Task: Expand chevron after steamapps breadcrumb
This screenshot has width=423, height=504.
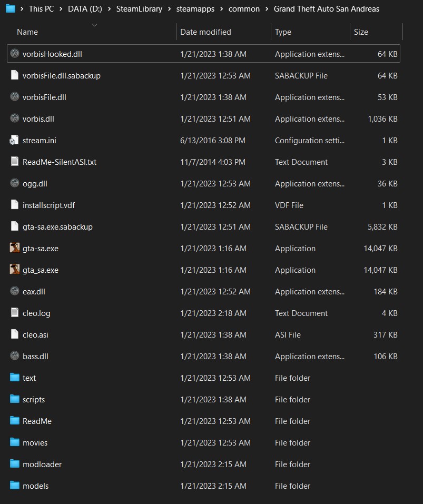Action: coord(221,9)
